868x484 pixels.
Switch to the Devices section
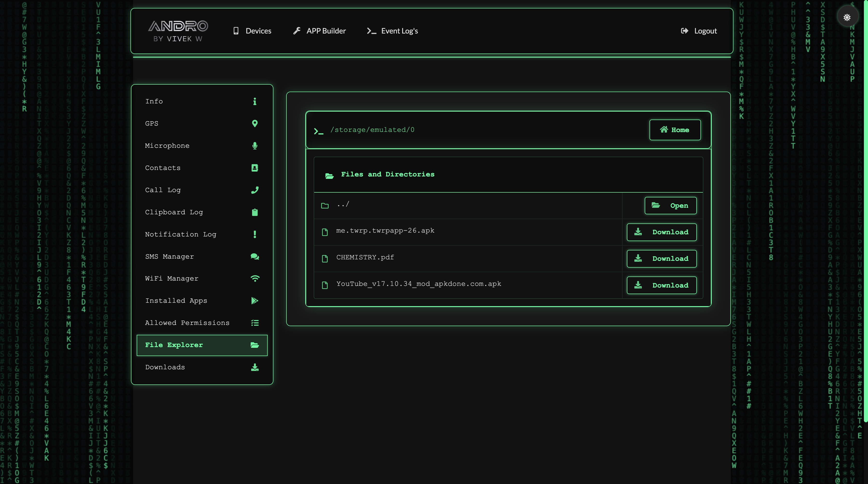pyautogui.click(x=252, y=31)
